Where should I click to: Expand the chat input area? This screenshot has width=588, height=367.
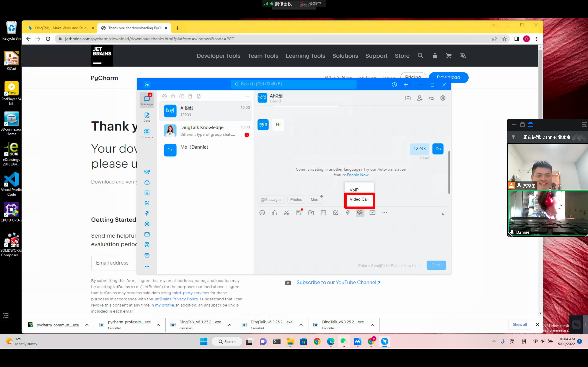444,213
